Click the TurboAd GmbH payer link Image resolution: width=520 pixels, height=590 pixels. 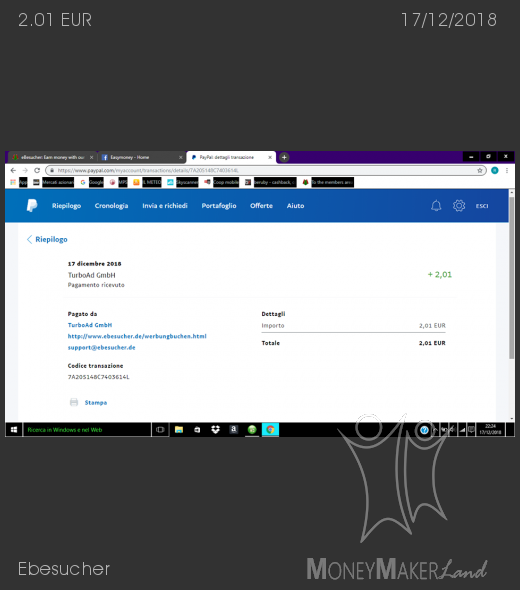pyautogui.click(x=90, y=325)
